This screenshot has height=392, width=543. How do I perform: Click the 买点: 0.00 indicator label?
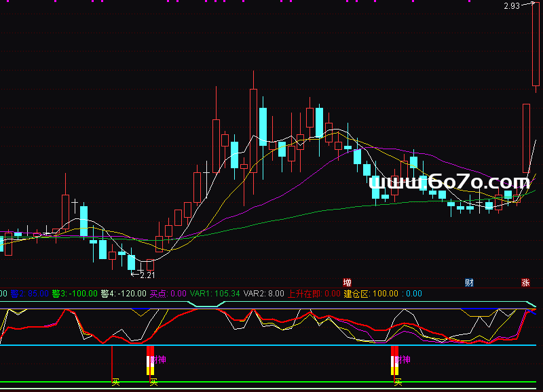[168, 294]
